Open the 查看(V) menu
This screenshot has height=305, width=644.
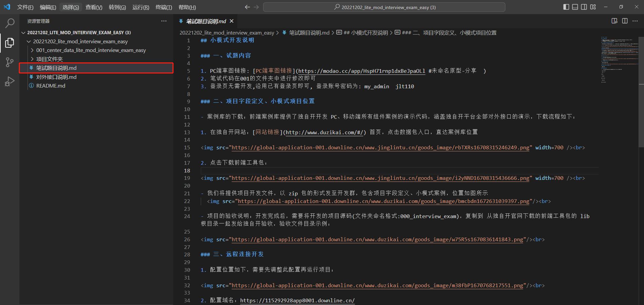(x=94, y=7)
